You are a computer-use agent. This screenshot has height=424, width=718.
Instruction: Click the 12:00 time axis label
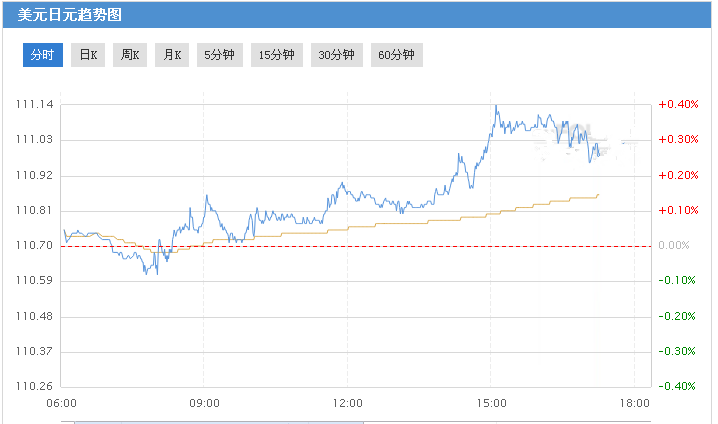pyautogui.click(x=347, y=403)
